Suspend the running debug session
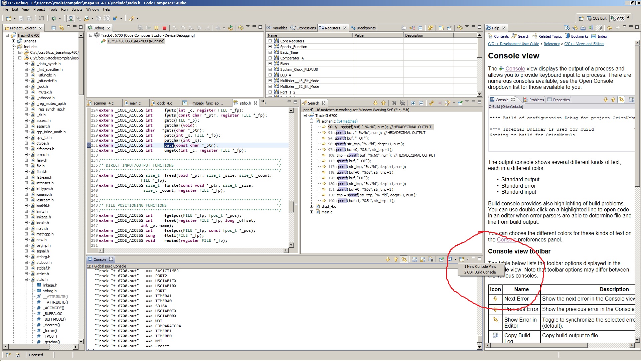This screenshot has width=644, height=362. click(156, 28)
